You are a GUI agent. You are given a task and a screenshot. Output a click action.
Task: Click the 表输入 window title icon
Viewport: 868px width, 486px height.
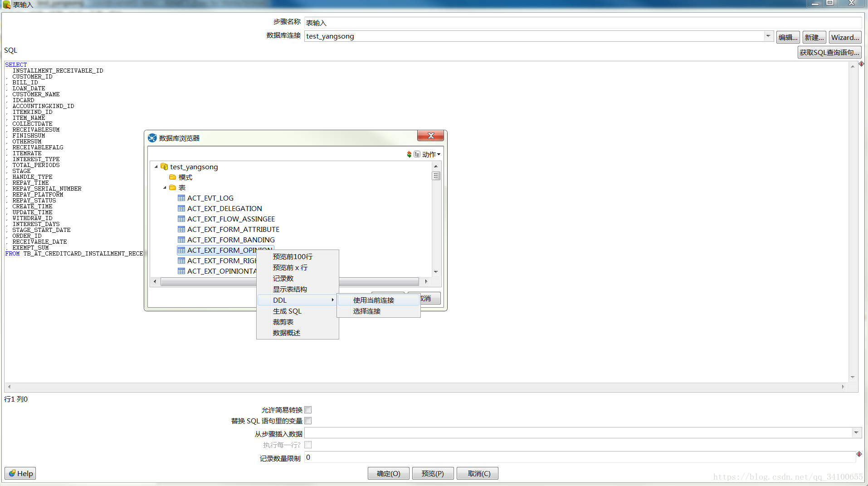coord(6,5)
